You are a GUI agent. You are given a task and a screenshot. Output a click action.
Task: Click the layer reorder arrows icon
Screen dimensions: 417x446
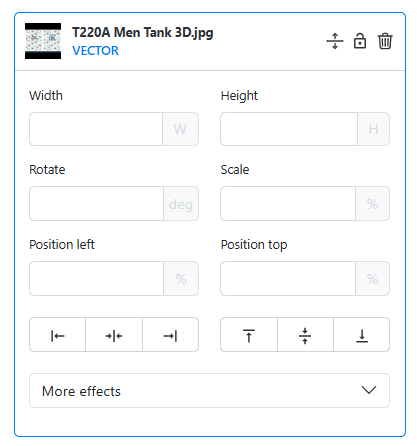click(335, 41)
